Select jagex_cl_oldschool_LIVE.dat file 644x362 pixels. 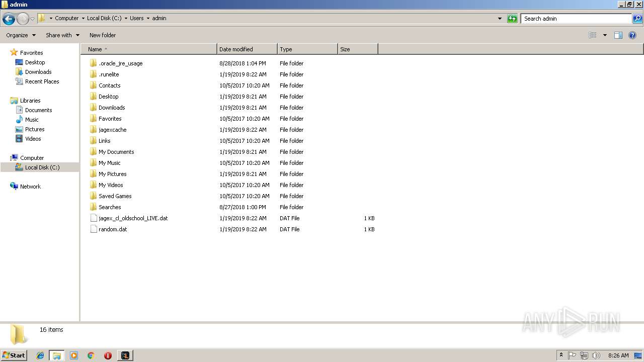click(133, 218)
